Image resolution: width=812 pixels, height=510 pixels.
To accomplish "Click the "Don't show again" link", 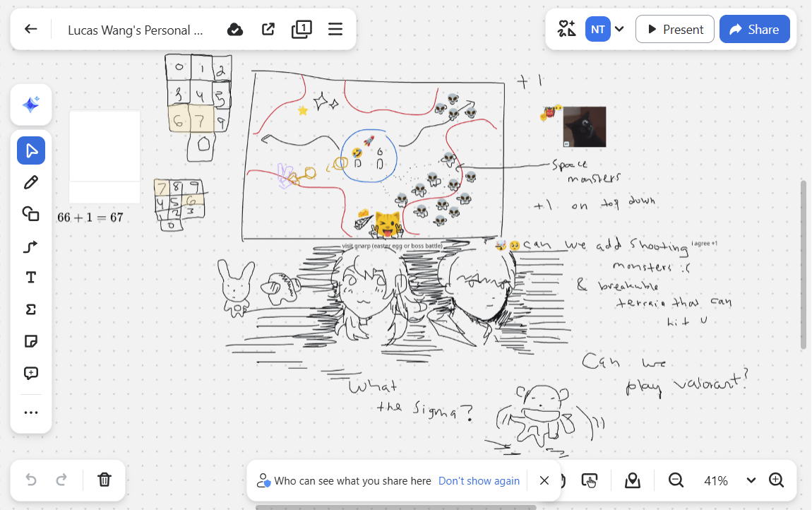I will click(x=479, y=480).
